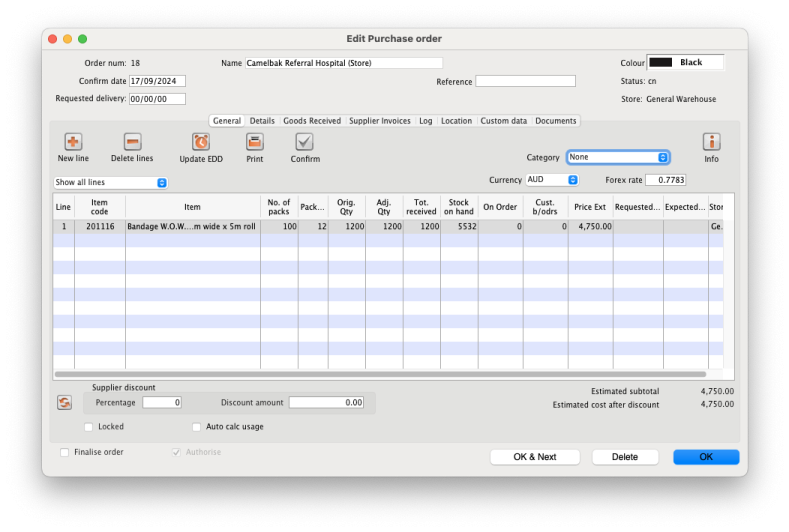Open the Supplier Invoices tab
789x532 pixels.
[x=379, y=121]
